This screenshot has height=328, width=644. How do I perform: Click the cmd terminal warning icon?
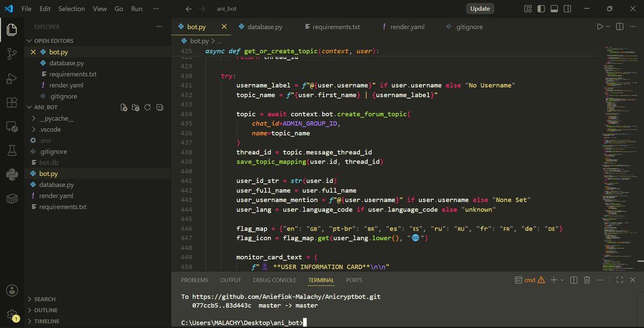[x=541, y=280]
